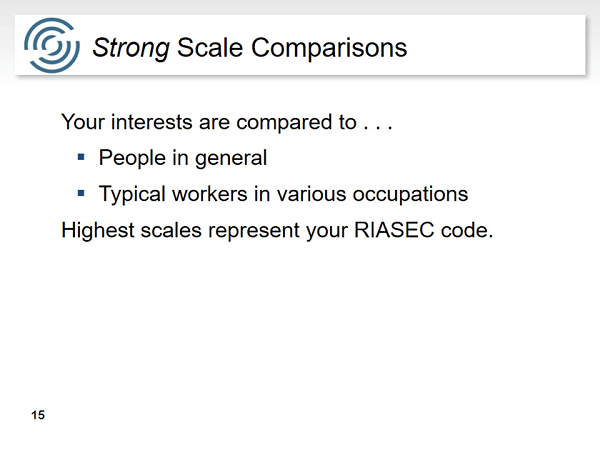The width and height of the screenshot is (600, 450).
Task: Click the word general in first bullet
Action: [231, 159]
